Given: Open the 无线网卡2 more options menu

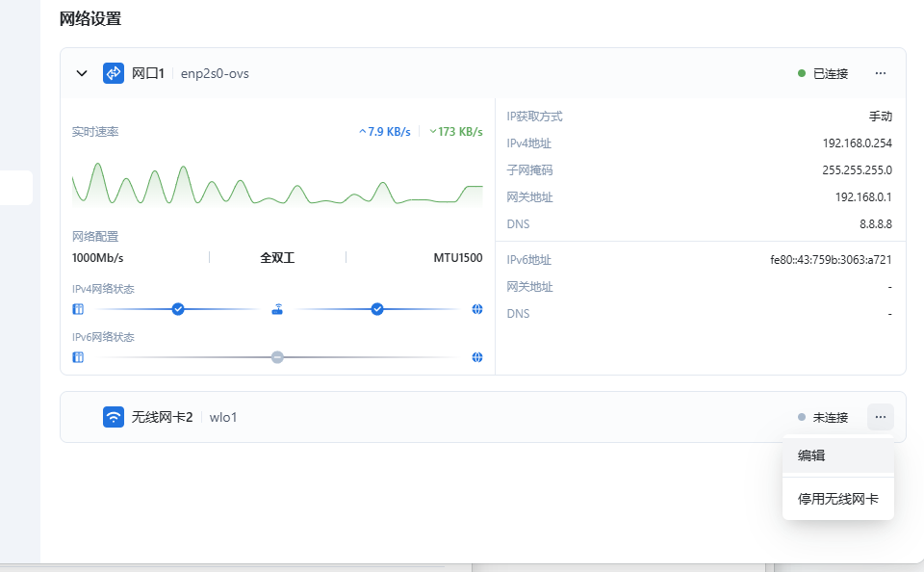Looking at the screenshot, I should tap(881, 417).
